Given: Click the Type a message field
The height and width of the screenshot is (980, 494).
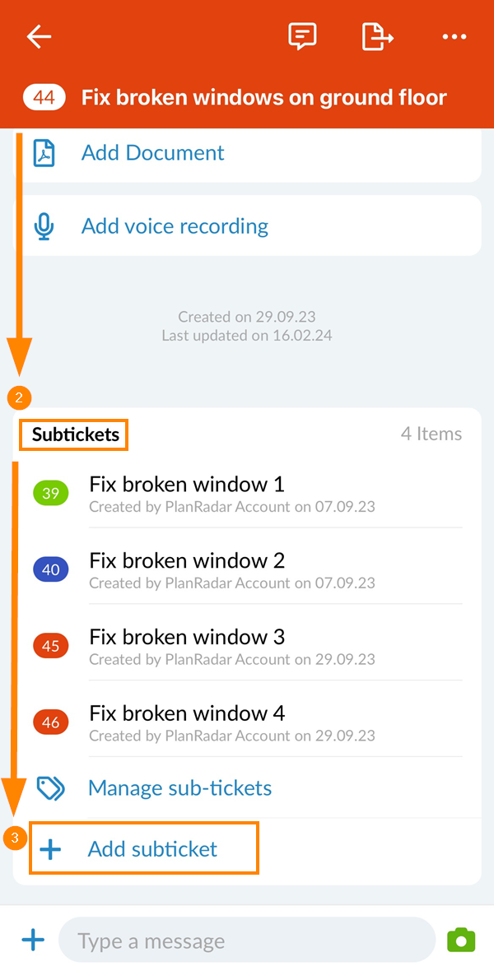Looking at the screenshot, I should (247, 941).
